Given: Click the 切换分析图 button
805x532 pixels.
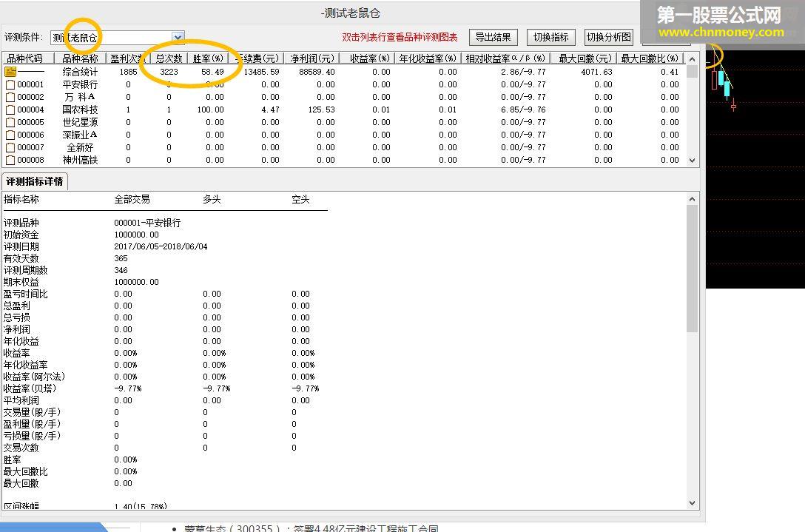Looking at the screenshot, I should point(609,38).
